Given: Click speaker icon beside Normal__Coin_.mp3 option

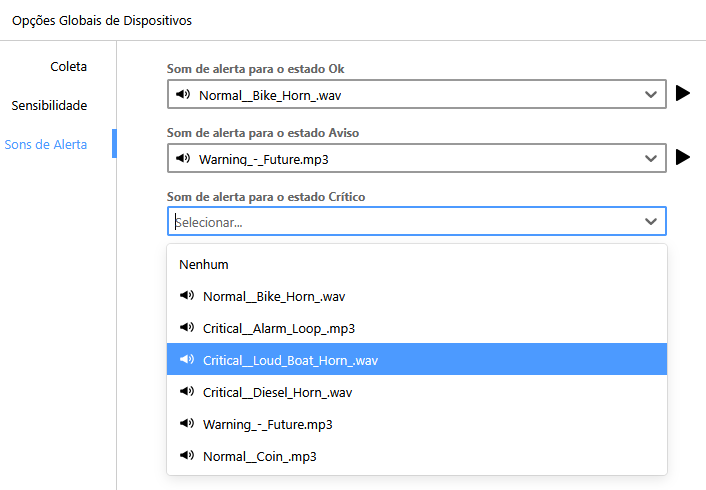Looking at the screenshot, I should tap(186, 456).
